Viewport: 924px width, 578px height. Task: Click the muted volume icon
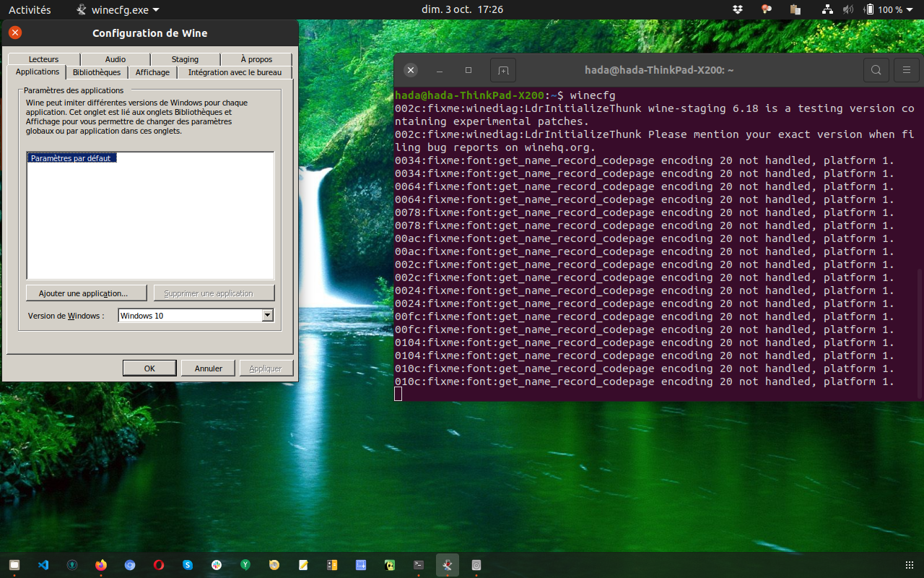[847, 9]
